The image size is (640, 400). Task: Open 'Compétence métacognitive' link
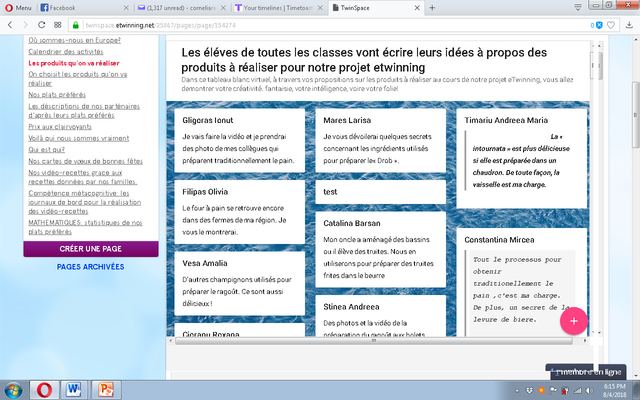point(84,202)
